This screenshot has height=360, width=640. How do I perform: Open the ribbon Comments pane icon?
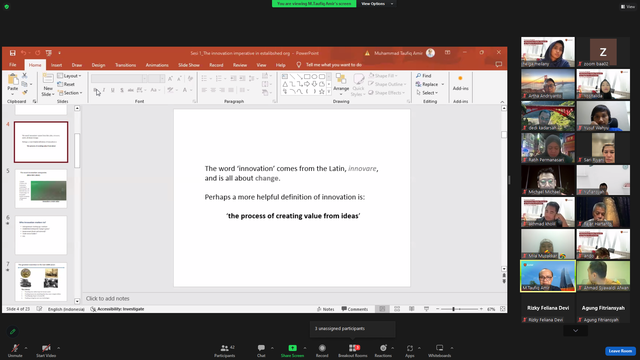pyautogui.click(x=498, y=64)
